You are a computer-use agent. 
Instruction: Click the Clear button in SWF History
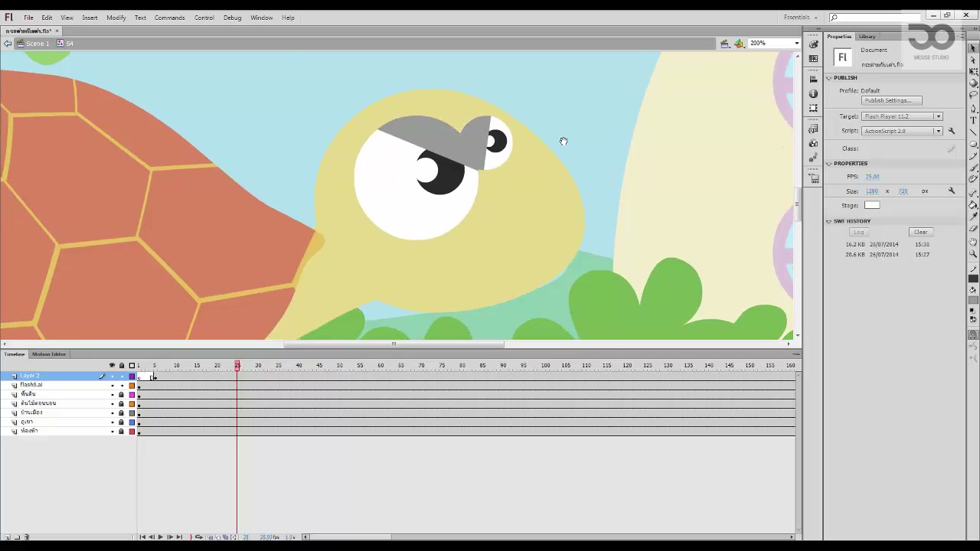[x=920, y=232]
